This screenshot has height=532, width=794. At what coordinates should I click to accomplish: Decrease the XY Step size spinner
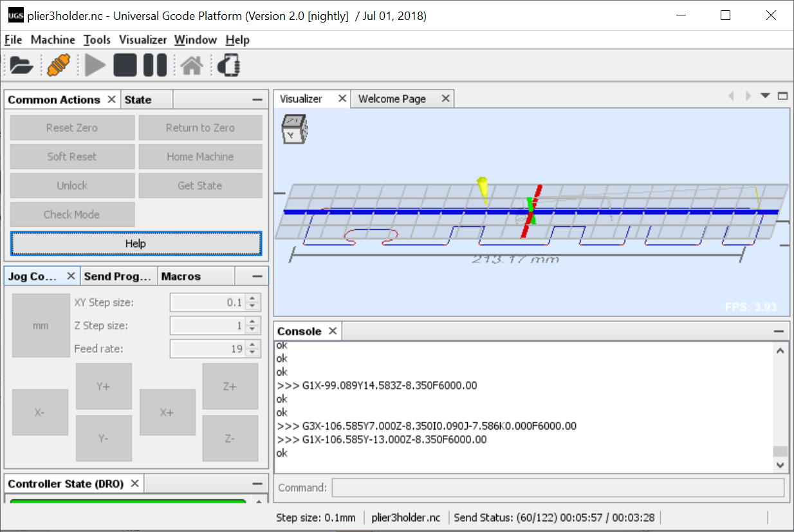pos(254,307)
